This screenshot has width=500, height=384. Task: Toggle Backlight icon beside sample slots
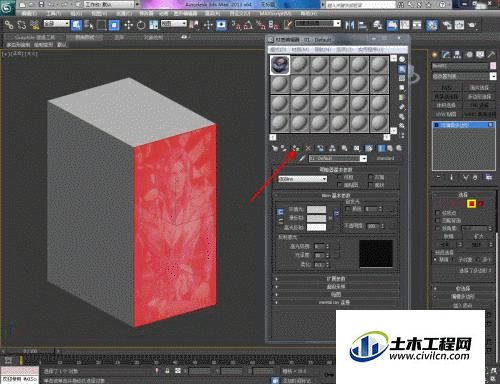point(402,69)
